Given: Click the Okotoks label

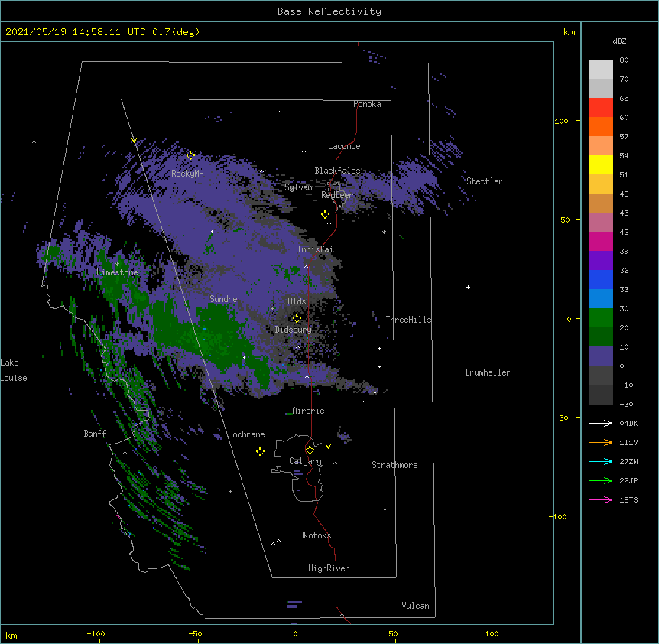Looking at the screenshot, I should point(315,535).
